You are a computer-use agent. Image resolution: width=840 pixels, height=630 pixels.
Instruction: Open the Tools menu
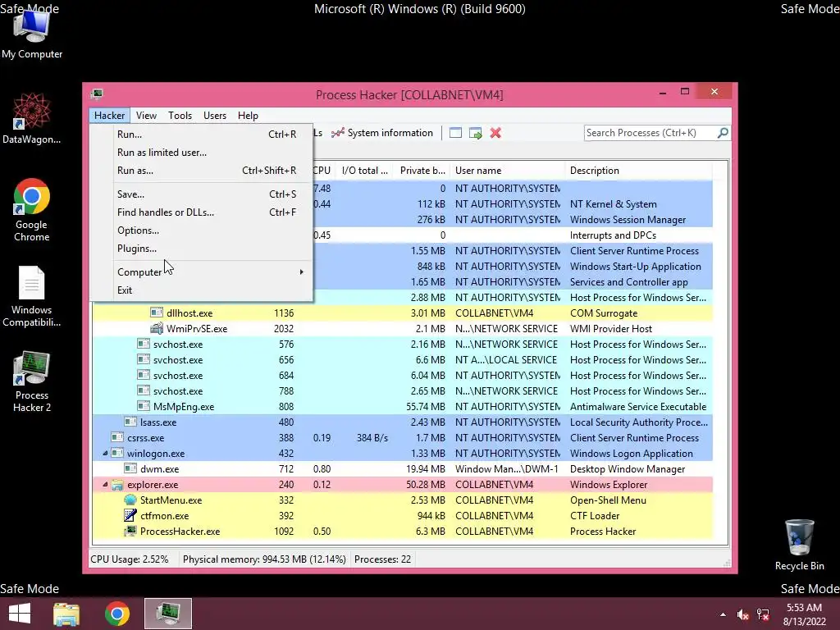click(180, 115)
